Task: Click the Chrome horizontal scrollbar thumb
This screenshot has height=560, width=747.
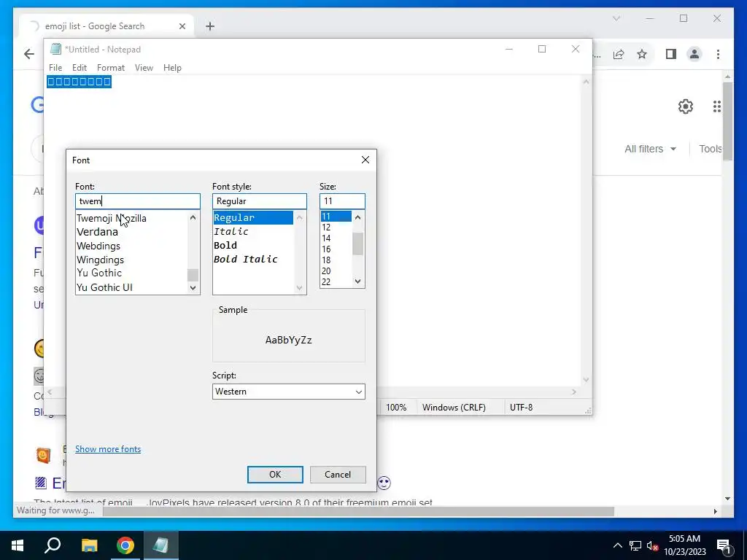Action: point(358,511)
